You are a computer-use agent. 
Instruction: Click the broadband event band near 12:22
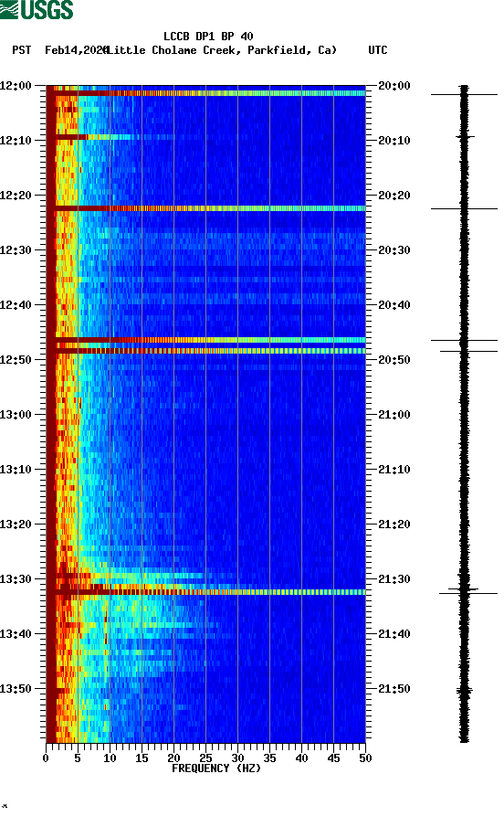pos(206,208)
